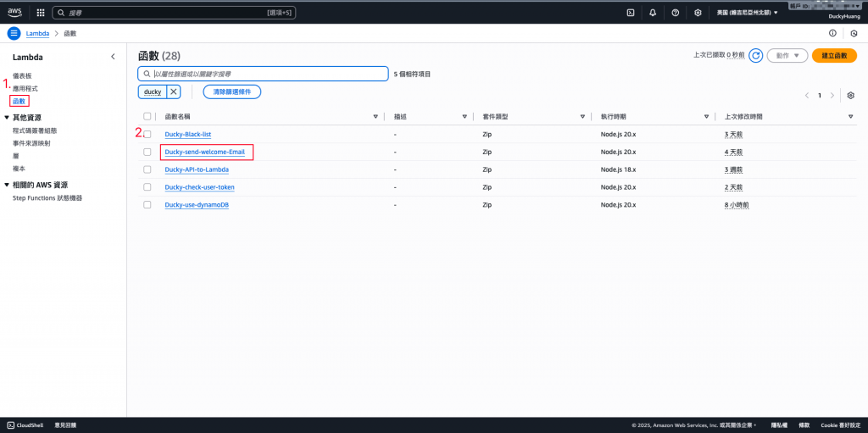This screenshot has height=433, width=868.
Task: Open the Ducky-Black-list function
Action: [188, 135]
